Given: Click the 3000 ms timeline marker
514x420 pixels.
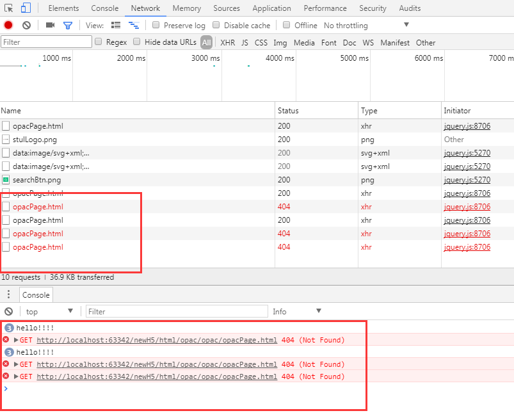Looking at the screenshot, I should pos(205,58).
